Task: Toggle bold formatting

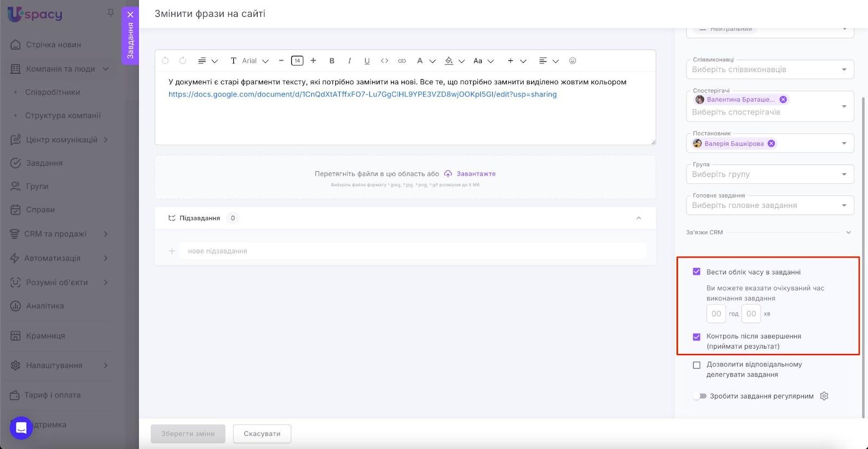Action: 332,61
